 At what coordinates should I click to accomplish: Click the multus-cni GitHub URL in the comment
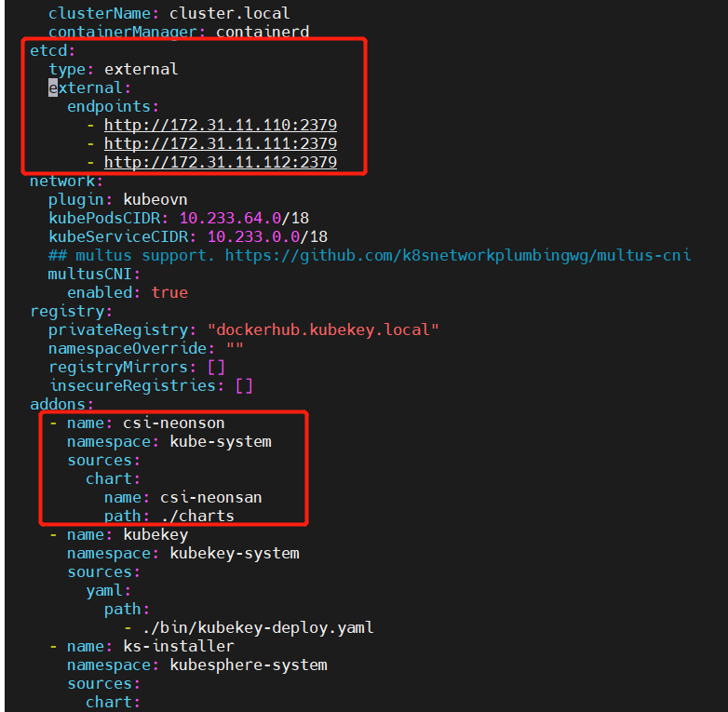tap(457, 255)
